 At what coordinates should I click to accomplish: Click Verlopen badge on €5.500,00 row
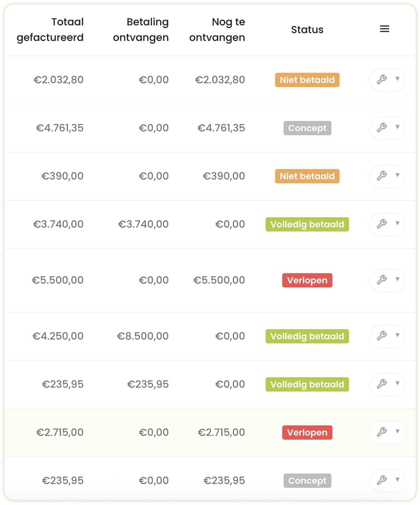click(307, 280)
